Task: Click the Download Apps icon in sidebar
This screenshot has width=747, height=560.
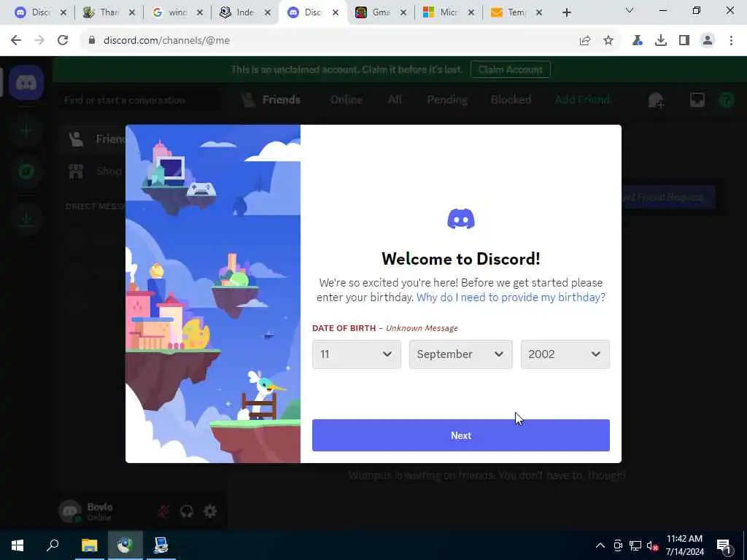Action: point(26,219)
